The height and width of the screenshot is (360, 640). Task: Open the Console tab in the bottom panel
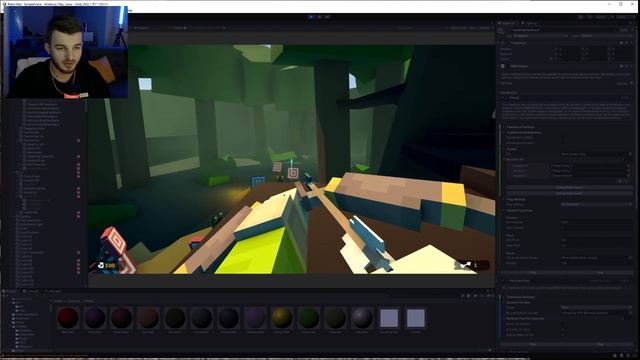click(32, 291)
